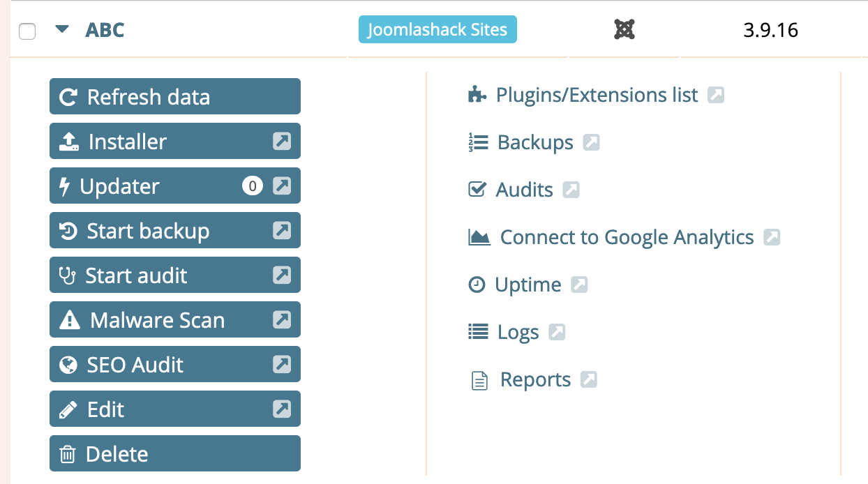Click the Audits checkmark icon
868x484 pixels.
(477, 189)
